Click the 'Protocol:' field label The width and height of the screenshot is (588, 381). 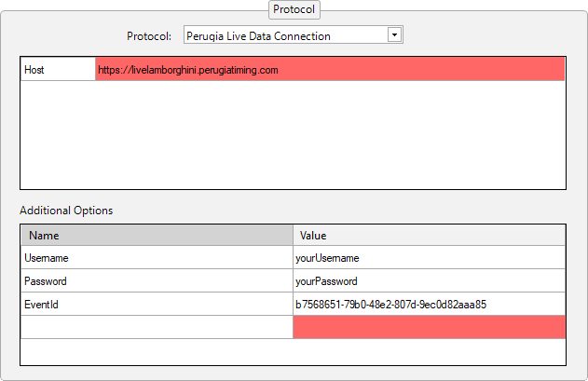[149, 35]
